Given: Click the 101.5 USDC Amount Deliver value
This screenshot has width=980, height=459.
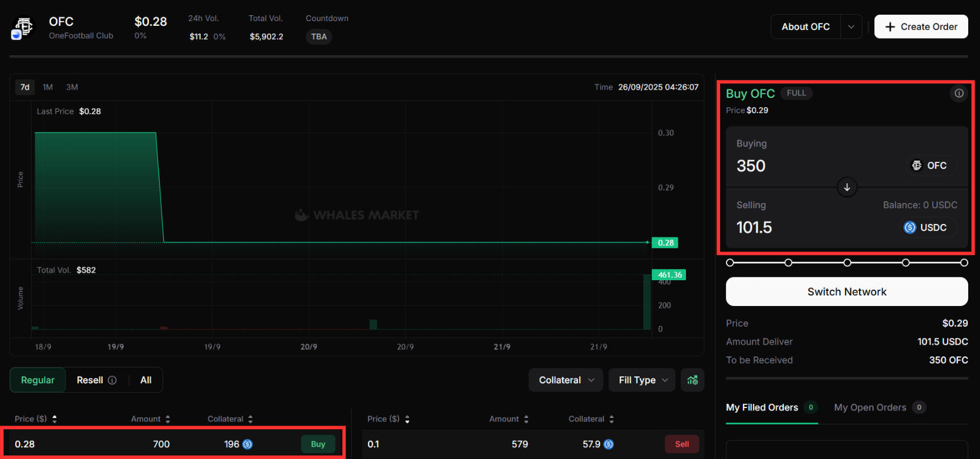Looking at the screenshot, I should 943,342.
